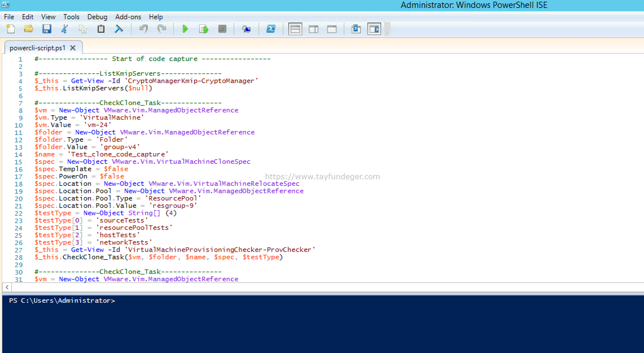Click 'CryptoManagerKmip-CryptoManager' string
644x353 pixels.
click(x=191, y=81)
